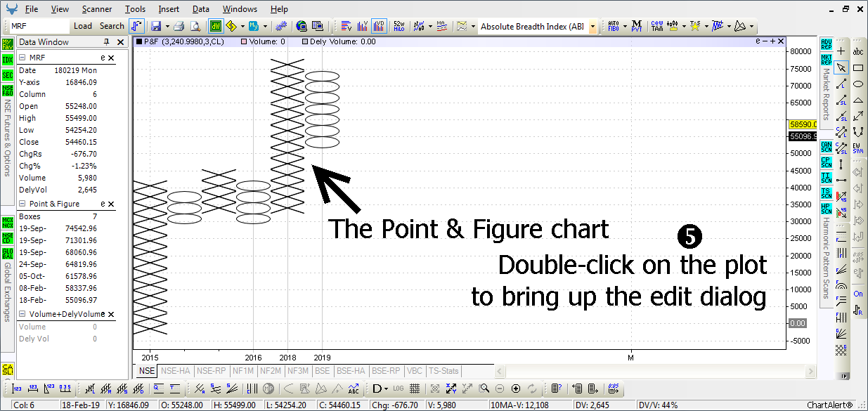The image size is (868, 411).
Task: Click the Auto FIBO toolbar icon
Action: tap(613, 26)
